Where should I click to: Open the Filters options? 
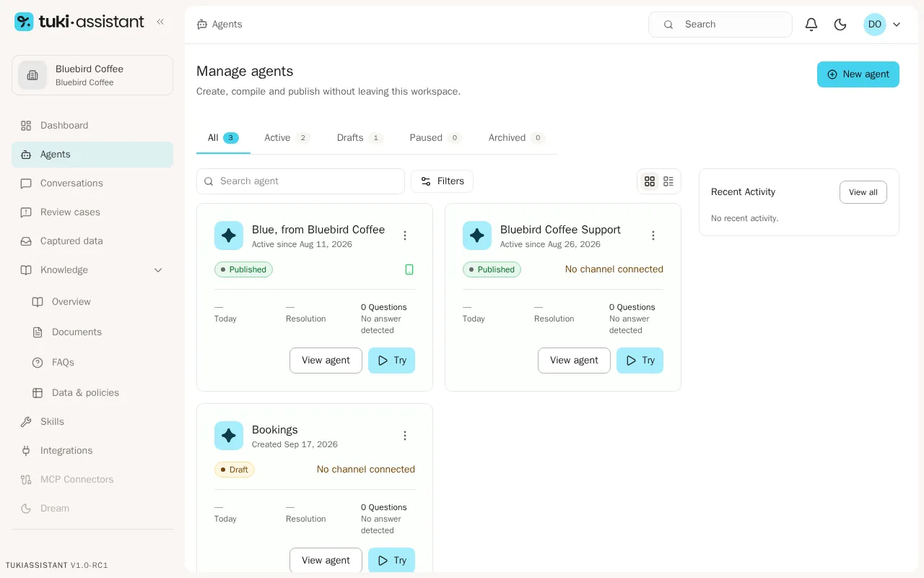[442, 181]
